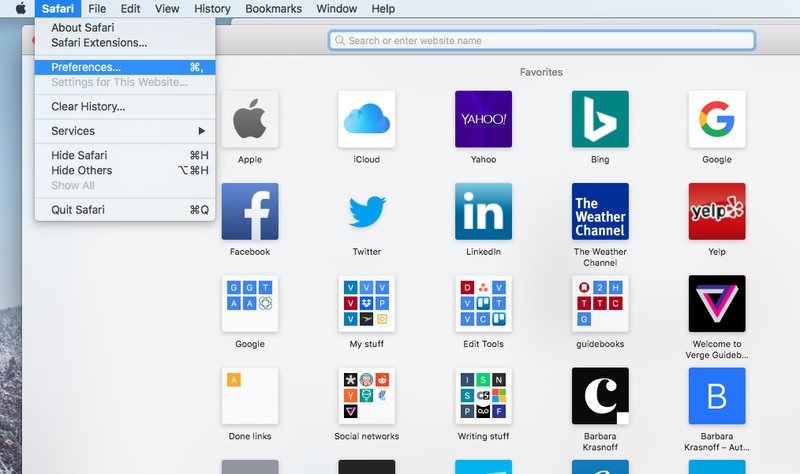
Task: Open The Weather Channel favorite
Action: click(x=600, y=211)
